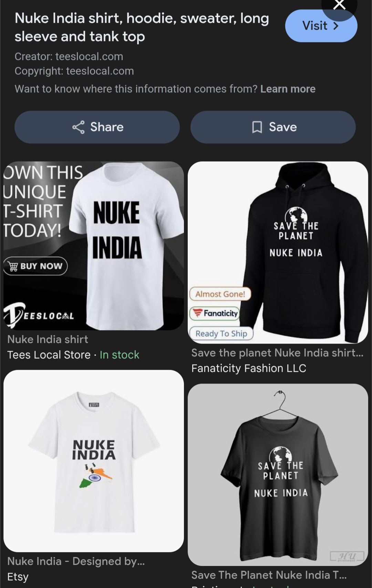The width and height of the screenshot is (372, 588).
Task: Open the black Fanaticity hoodie thumbnail
Action: [278, 252]
